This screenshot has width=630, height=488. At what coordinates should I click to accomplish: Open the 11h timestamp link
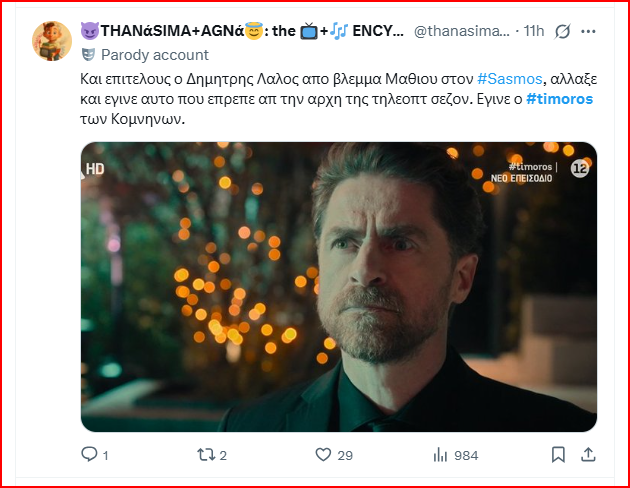(534, 31)
